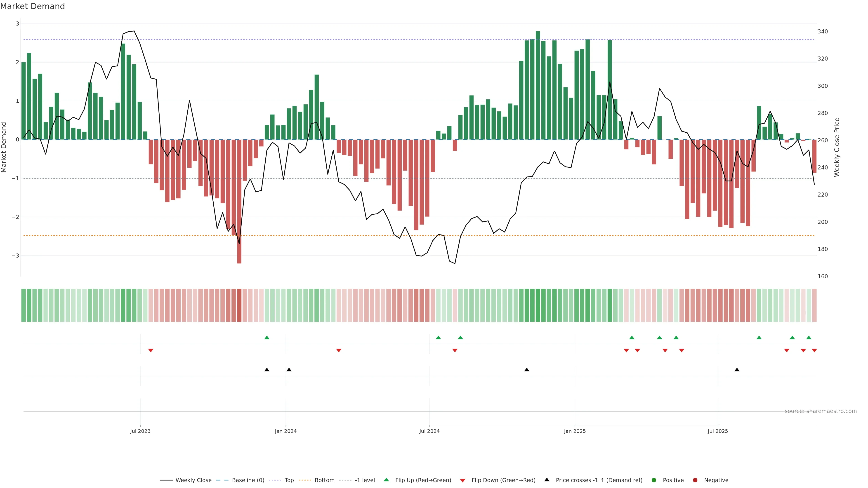Click the tallest green demand bar
This screenshot has height=488, width=868.
[538, 84]
